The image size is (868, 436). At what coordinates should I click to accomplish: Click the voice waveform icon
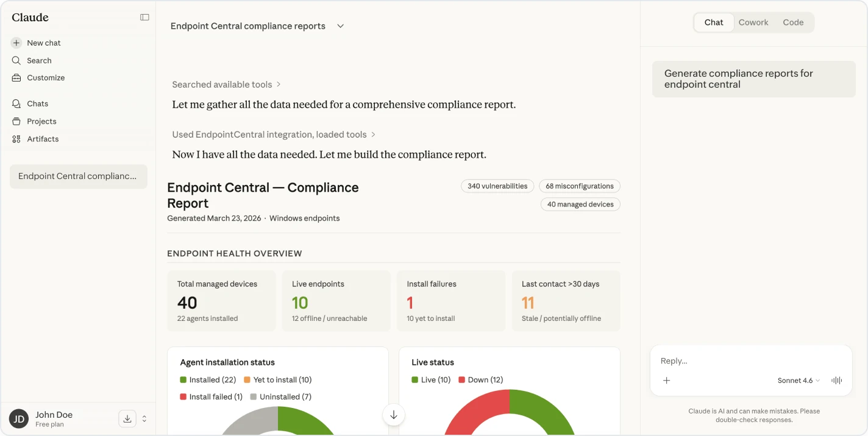(837, 381)
